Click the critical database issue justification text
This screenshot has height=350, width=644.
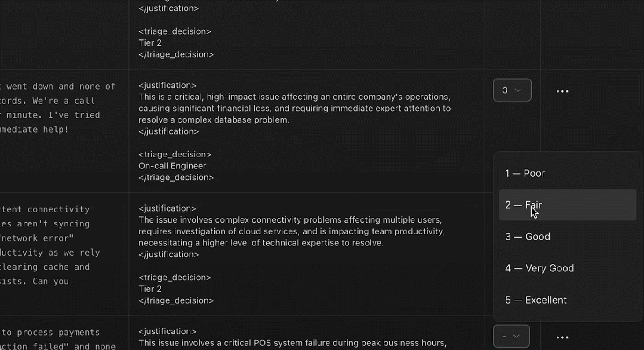click(x=294, y=108)
